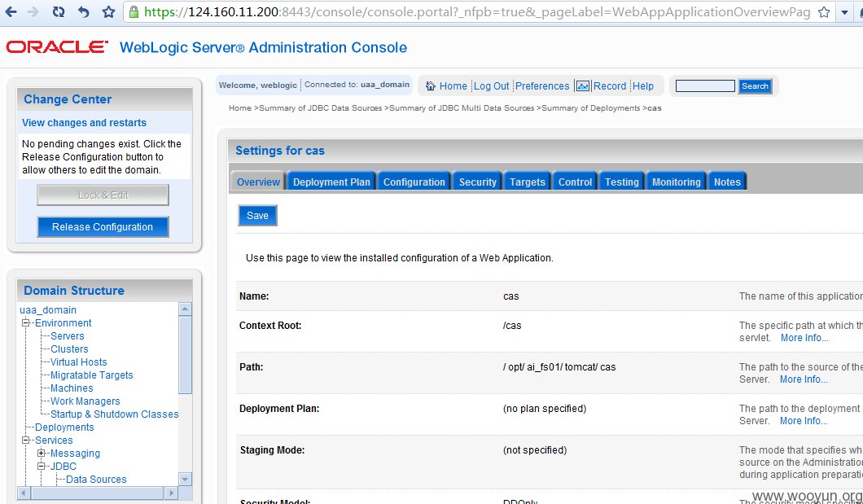
Task: Open the Preferences link
Action: click(x=542, y=85)
